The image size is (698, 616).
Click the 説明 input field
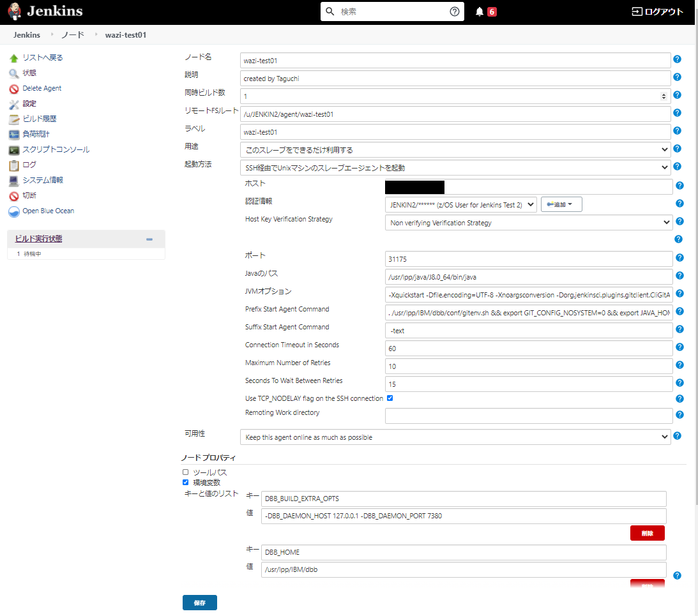click(x=455, y=79)
